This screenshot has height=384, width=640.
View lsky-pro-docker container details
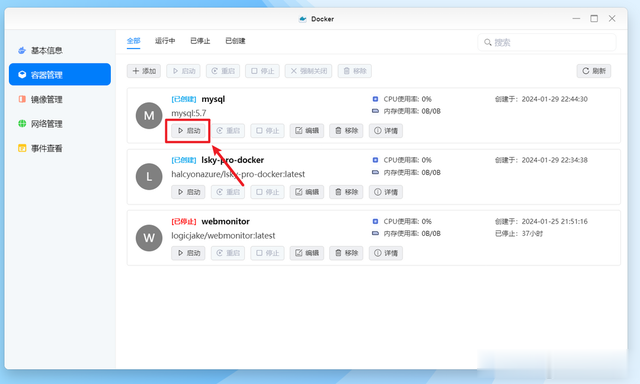pyautogui.click(x=386, y=192)
